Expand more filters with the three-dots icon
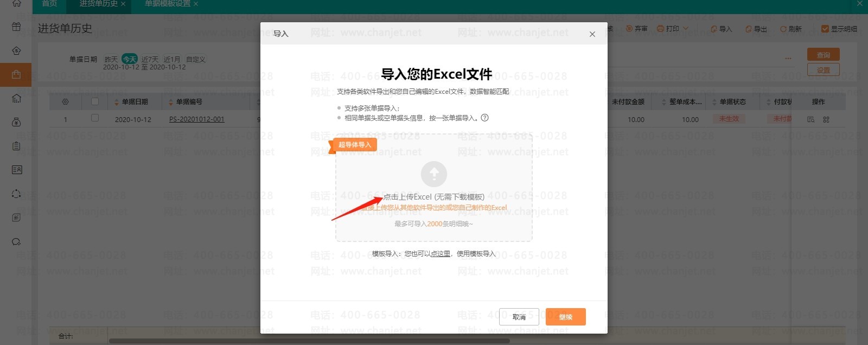Viewport: 868px width, 345px height. click(x=788, y=59)
